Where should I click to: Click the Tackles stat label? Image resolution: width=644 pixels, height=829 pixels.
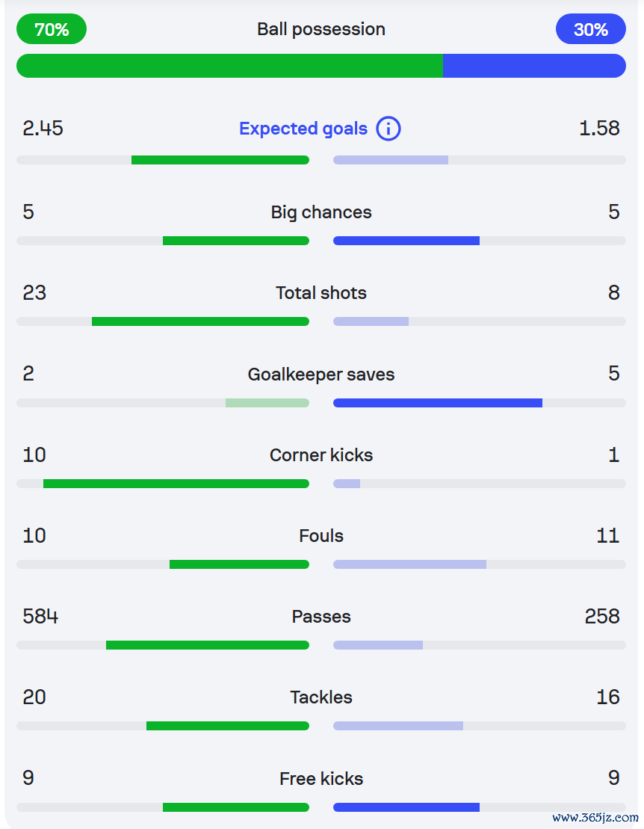tap(321, 697)
